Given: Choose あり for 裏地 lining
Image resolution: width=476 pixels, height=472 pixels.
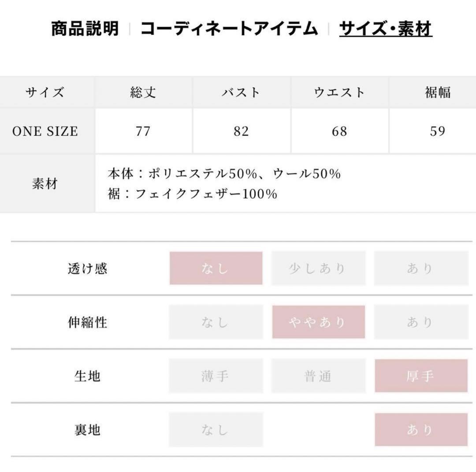Looking at the screenshot, I should coord(421,430).
